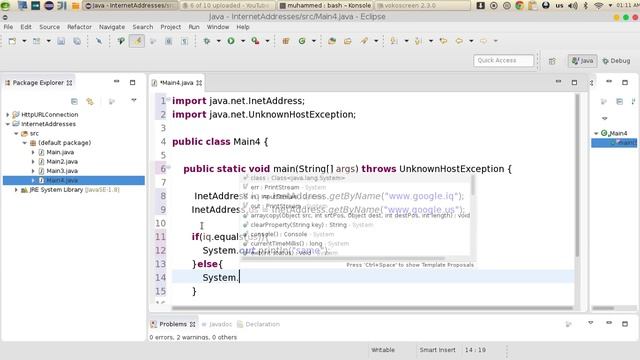Open the vokoscreen taskbar window
This screenshot has width=640, height=360.
point(422,6)
